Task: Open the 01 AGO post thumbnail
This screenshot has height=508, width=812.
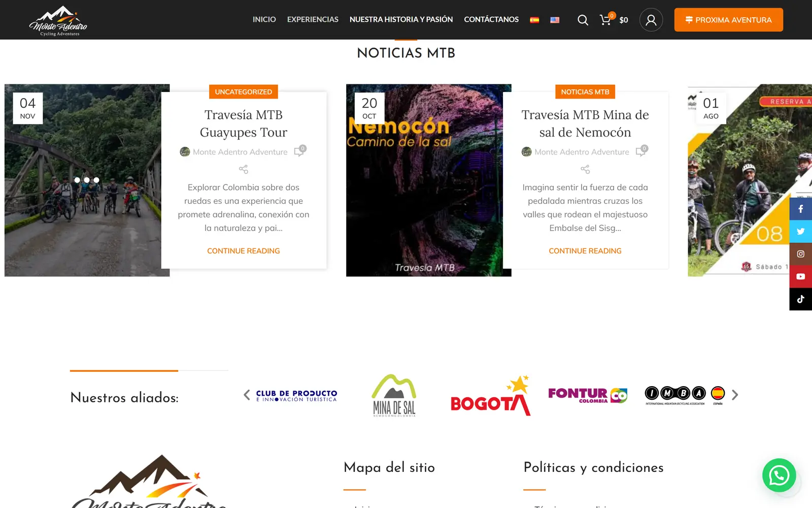Action: 750,180
